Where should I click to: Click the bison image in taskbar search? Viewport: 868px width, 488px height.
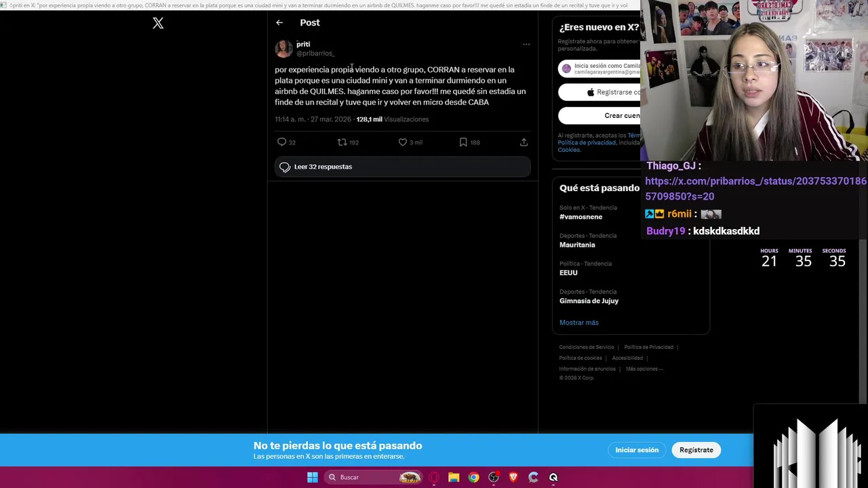410,477
